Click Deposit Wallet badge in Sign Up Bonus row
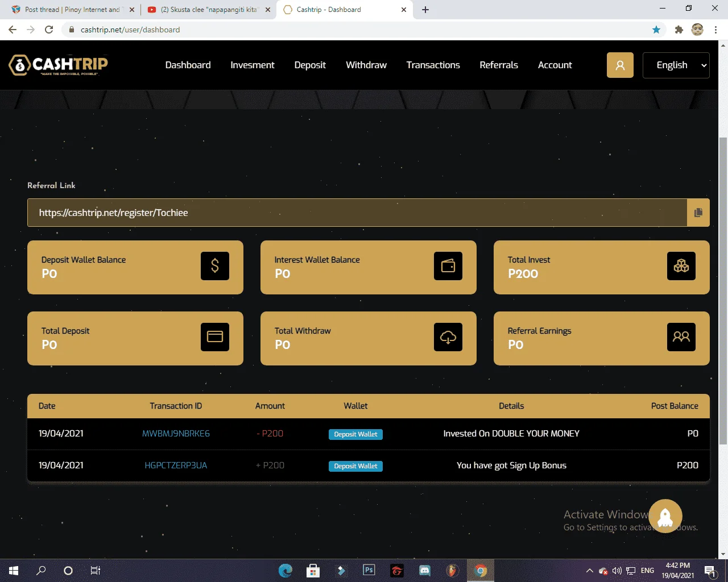The width and height of the screenshot is (728, 582). point(355,466)
